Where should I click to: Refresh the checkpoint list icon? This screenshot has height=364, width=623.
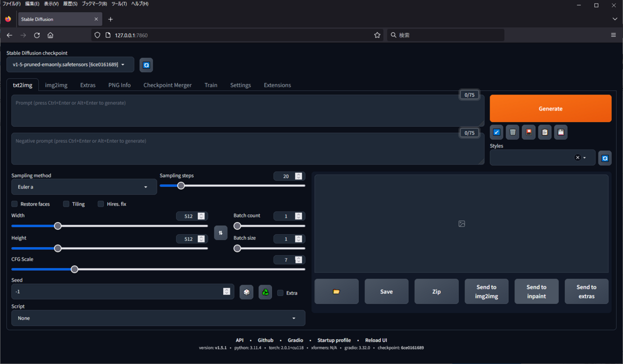tap(146, 65)
